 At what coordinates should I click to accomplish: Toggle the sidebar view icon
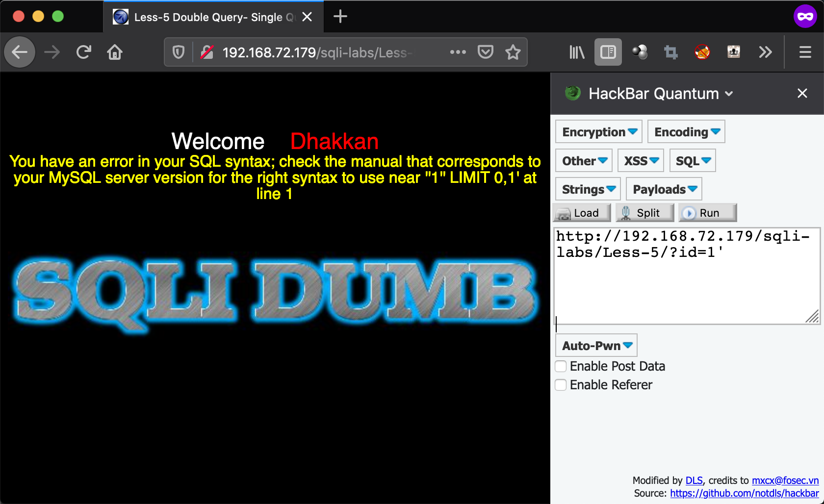tap(608, 52)
